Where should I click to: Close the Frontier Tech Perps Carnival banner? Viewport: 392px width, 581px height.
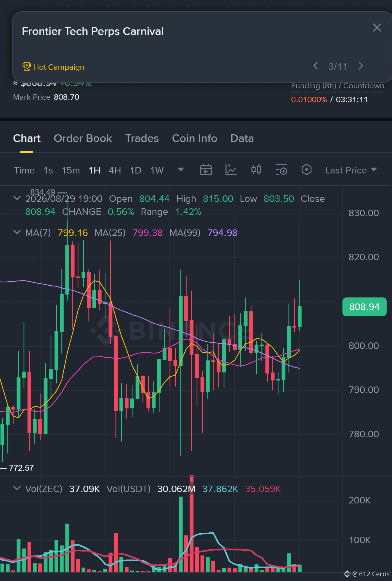click(377, 28)
